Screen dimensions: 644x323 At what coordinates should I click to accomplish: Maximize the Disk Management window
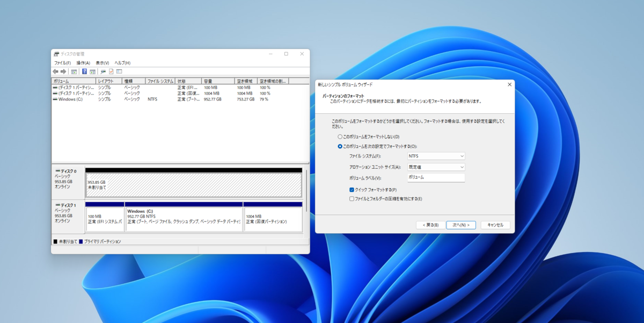pos(286,54)
